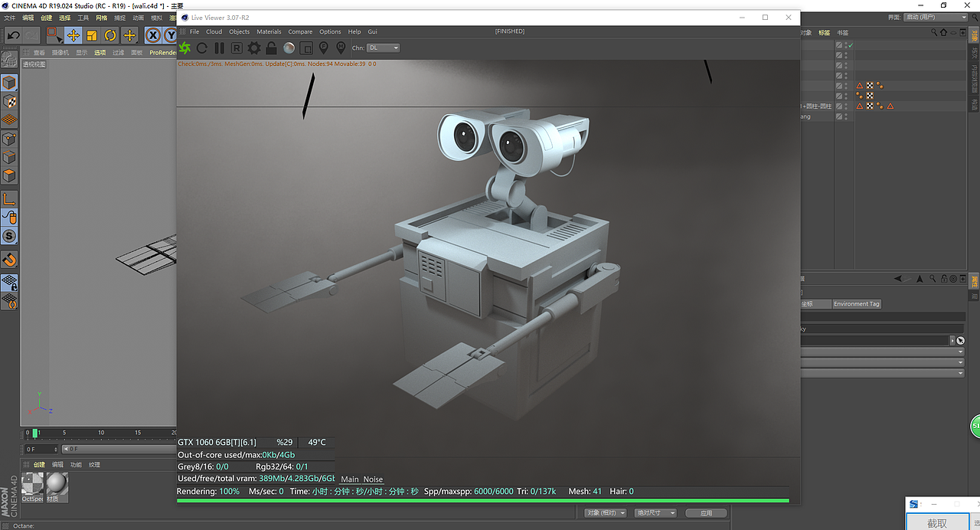Click the render progress green bar
This screenshot has height=530, width=980.
(x=482, y=501)
